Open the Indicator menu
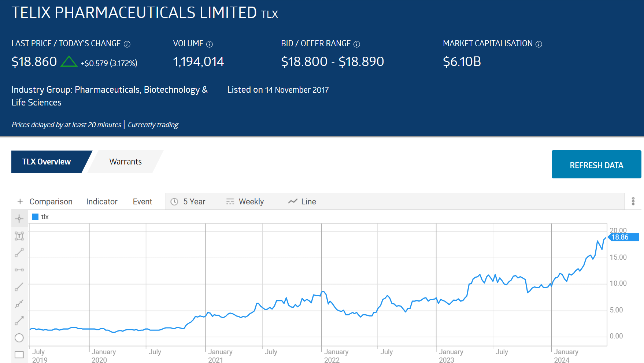644x363 pixels. coord(102,201)
